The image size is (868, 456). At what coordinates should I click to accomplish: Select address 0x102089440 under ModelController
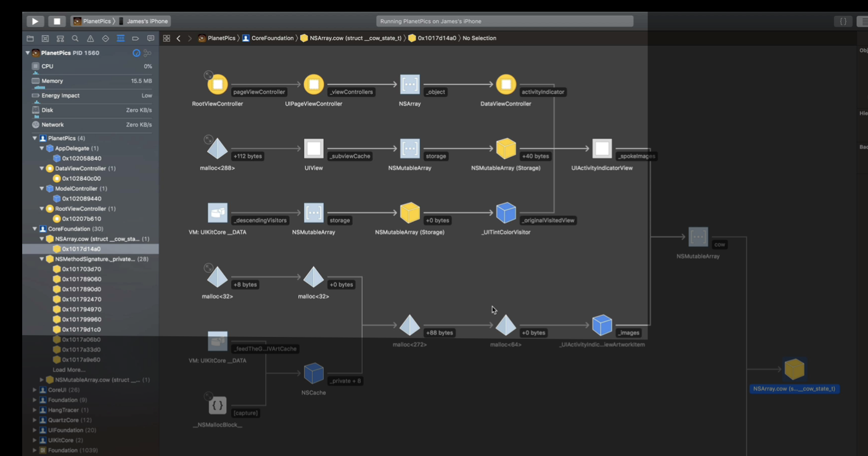tap(81, 199)
